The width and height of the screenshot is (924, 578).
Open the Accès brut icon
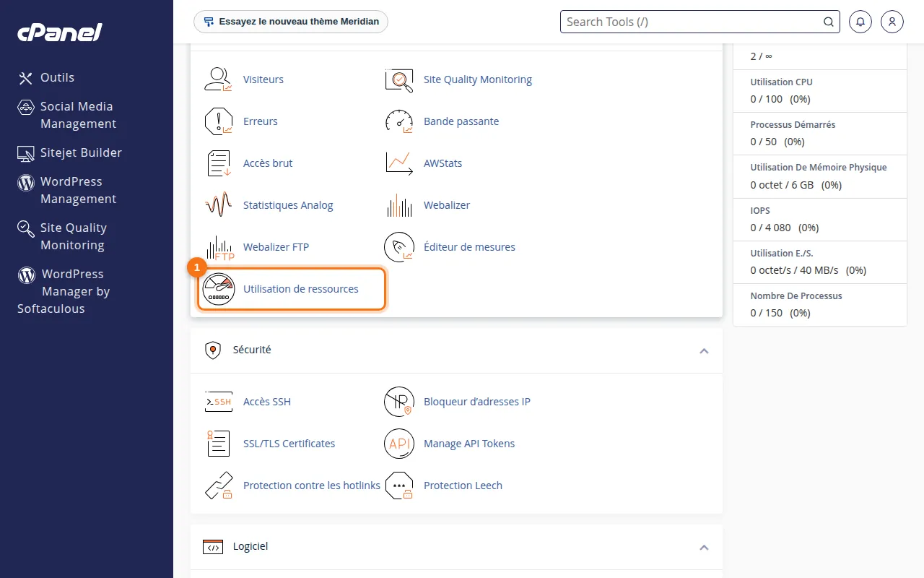(219, 163)
